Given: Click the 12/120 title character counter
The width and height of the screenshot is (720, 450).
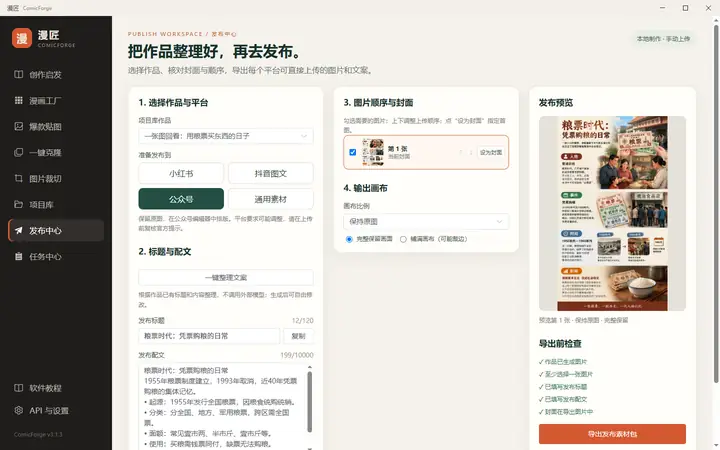Looking at the screenshot, I should coord(303,321).
